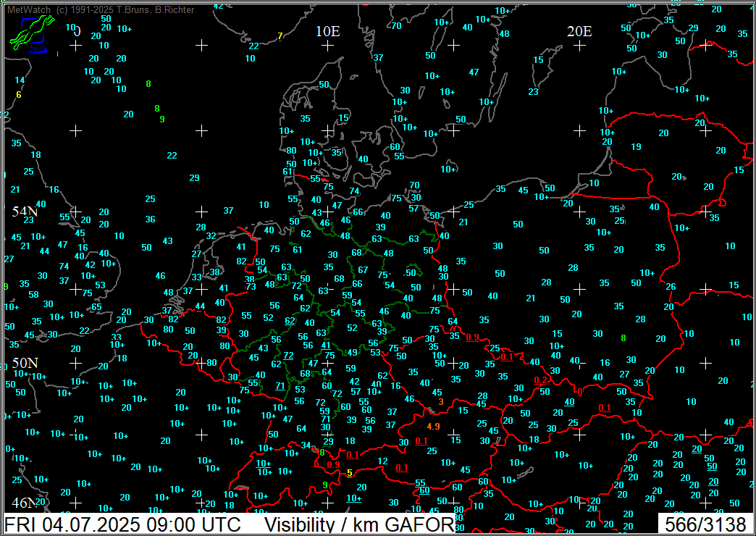This screenshot has height=536, width=756.
Task: Select the orange '4.9' visibility value
Action: (x=434, y=426)
